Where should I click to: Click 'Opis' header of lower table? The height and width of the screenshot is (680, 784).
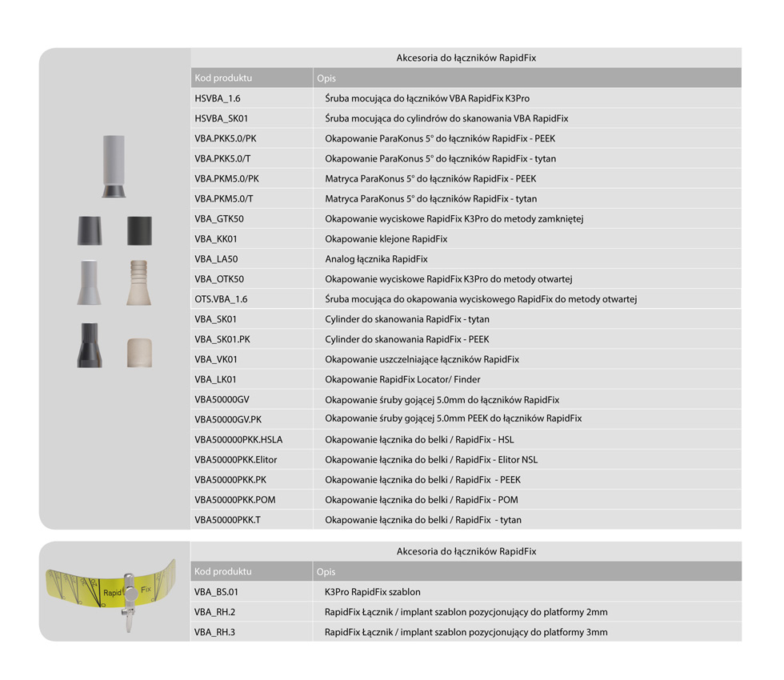326,571
